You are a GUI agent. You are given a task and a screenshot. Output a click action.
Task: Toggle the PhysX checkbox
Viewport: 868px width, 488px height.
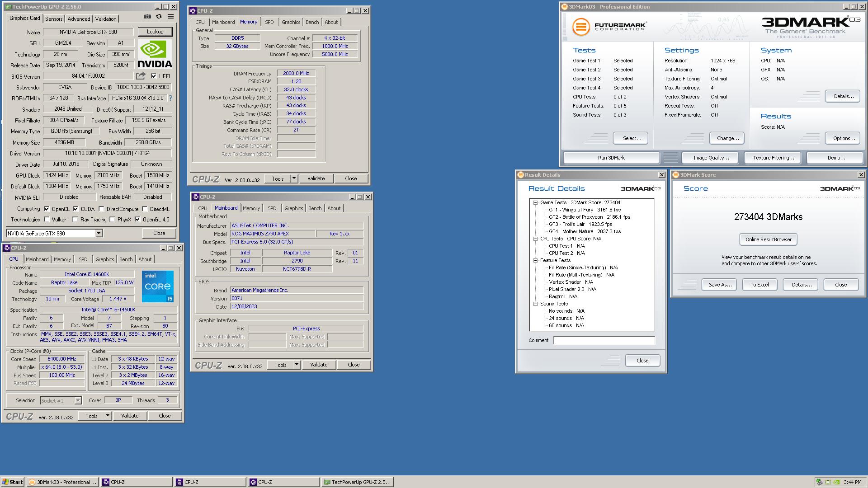[112, 220]
